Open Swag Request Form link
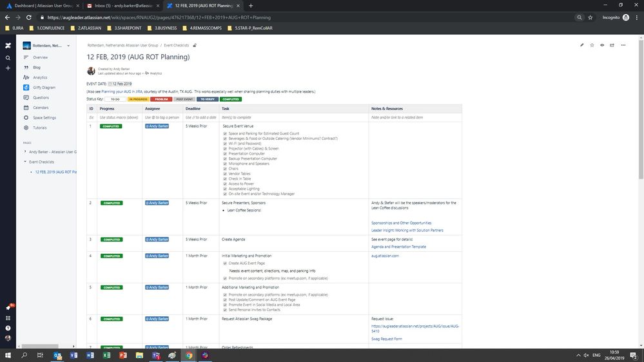 pos(387,339)
